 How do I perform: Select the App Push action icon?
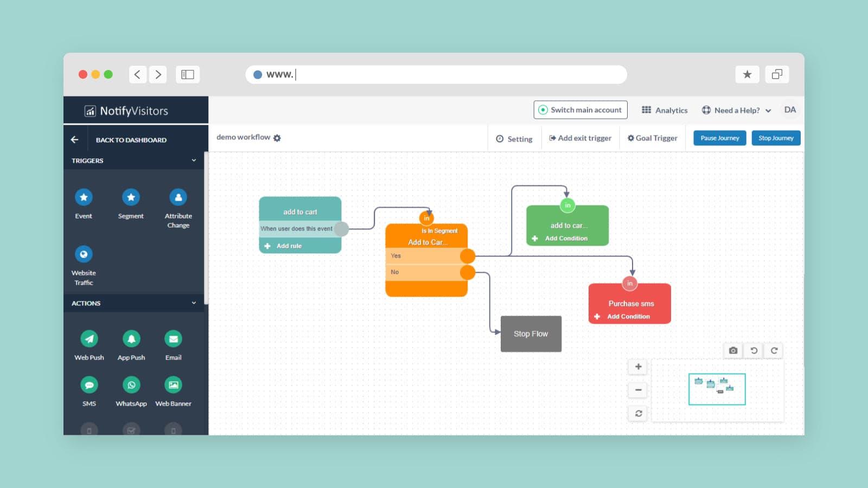[x=131, y=339]
